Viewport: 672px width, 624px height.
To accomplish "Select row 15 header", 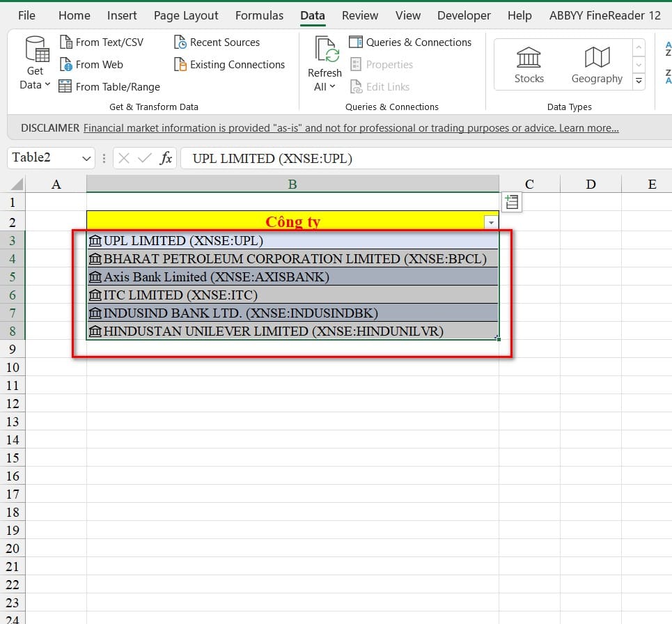I will click(x=13, y=458).
